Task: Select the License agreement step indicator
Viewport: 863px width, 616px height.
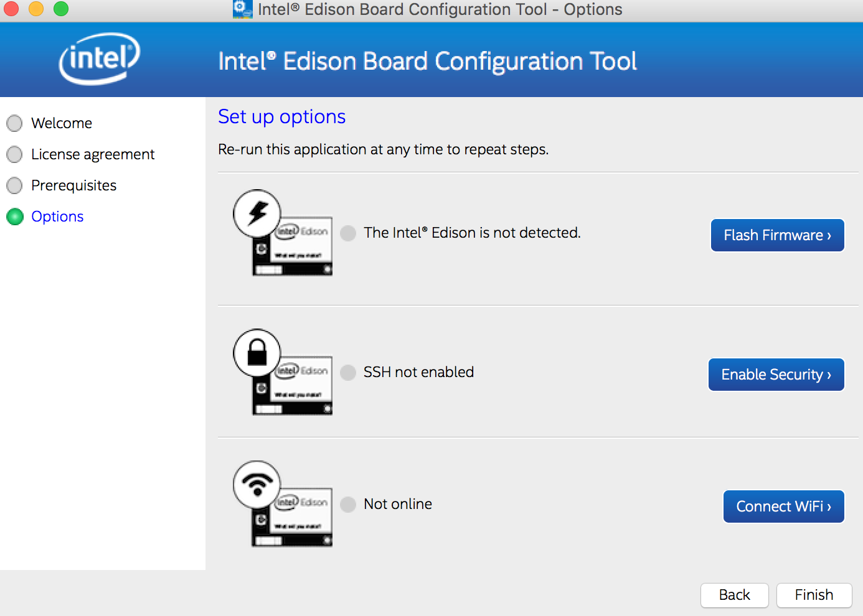Action: (x=14, y=154)
